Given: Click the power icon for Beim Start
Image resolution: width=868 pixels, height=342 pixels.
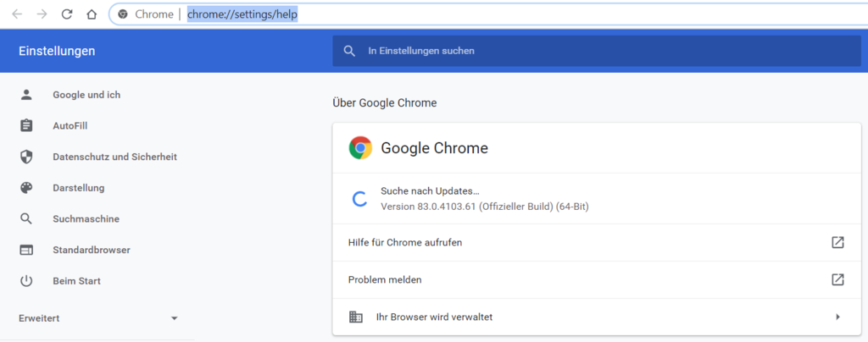Looking at the screenshot, I should (26, 281).
